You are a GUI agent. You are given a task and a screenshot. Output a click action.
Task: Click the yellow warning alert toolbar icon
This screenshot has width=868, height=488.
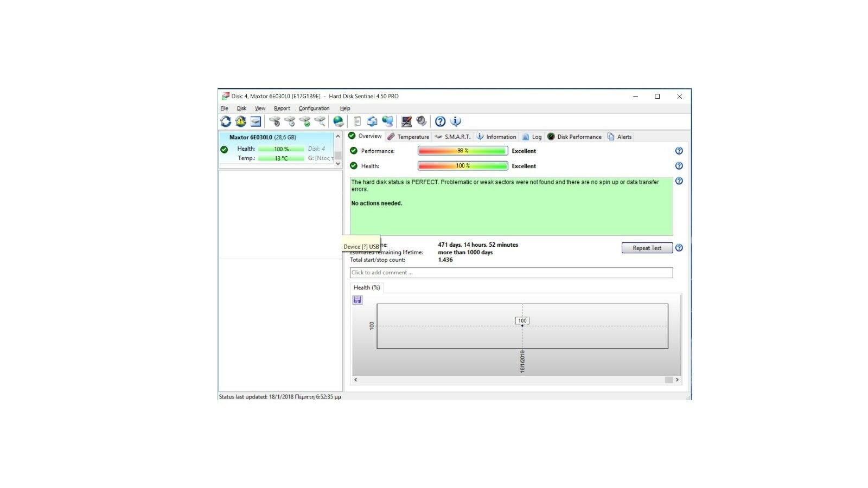click(240, 121)
